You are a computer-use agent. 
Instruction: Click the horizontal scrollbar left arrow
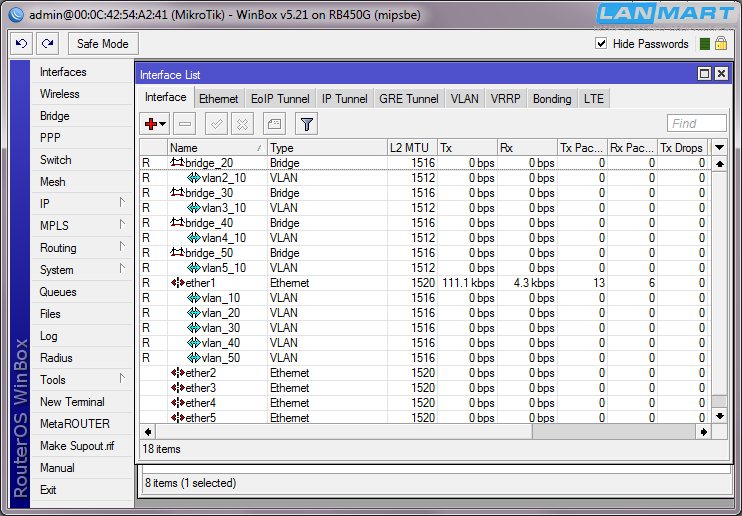tap(148, 432)
